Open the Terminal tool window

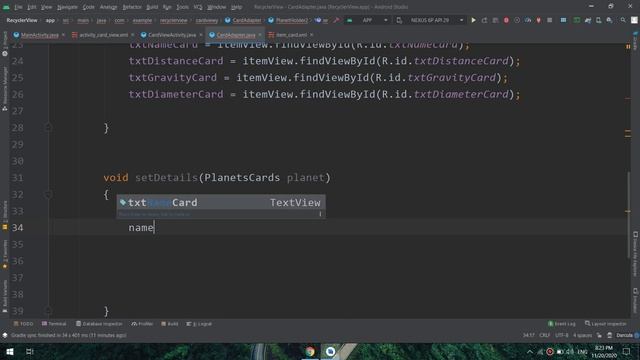click(x=54, y=324)
